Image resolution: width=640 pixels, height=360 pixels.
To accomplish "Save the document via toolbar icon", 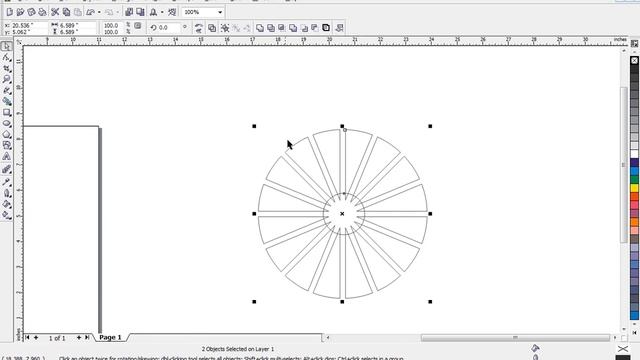I will (31, 12).
